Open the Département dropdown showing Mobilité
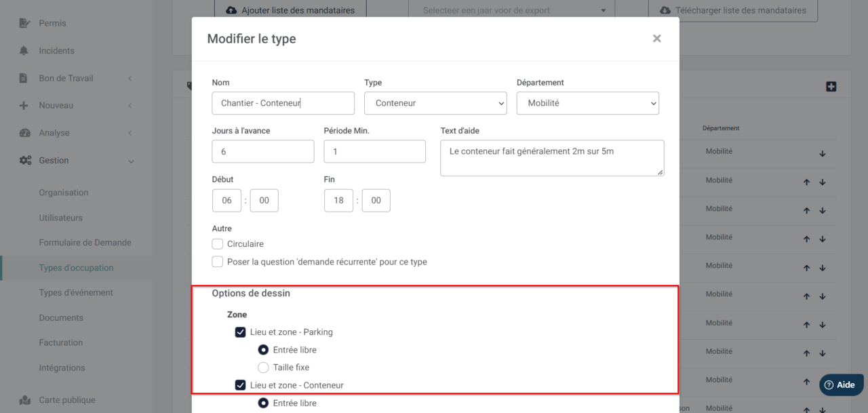 tap(587, 103)
